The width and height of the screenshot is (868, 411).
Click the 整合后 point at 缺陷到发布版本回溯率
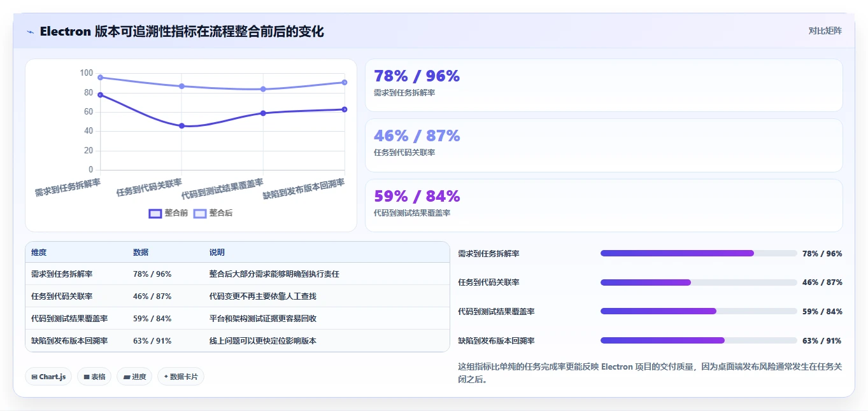(345, 82)
